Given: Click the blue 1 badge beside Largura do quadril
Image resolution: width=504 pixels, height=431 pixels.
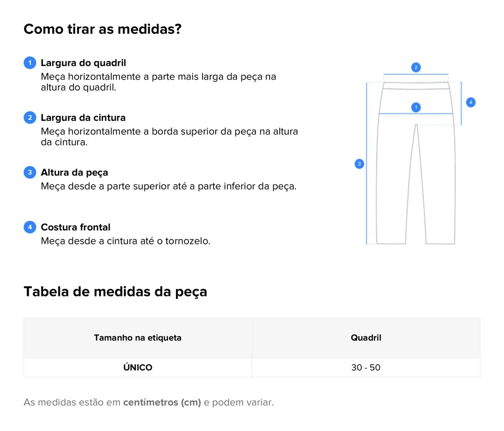Looking at the screenshot, I should 30,63.
